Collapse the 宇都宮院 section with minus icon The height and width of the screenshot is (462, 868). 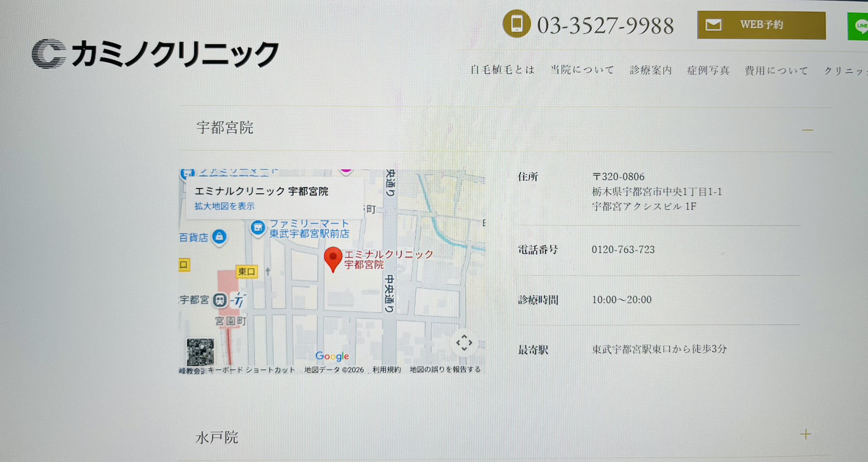808,130
